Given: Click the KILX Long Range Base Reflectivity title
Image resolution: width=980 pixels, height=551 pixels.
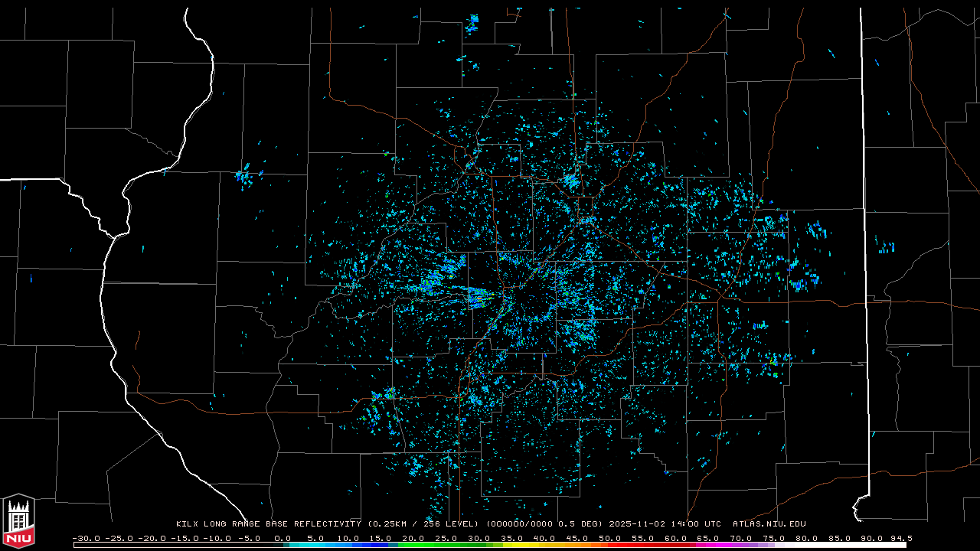Looking at the screenshot, I should coord(268,524).
